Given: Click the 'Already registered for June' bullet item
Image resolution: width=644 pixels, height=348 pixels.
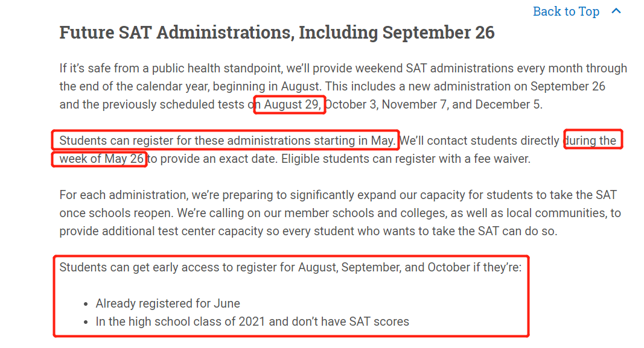Looking at the screenshot, I should point(168,304).
